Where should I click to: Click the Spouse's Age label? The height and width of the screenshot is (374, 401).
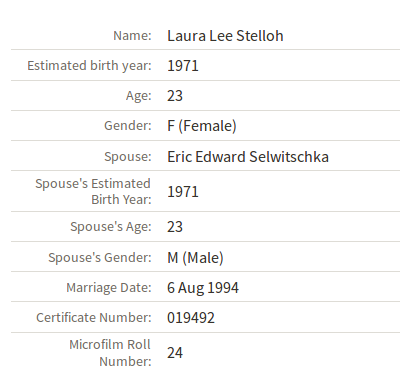[x=111, y=227]
